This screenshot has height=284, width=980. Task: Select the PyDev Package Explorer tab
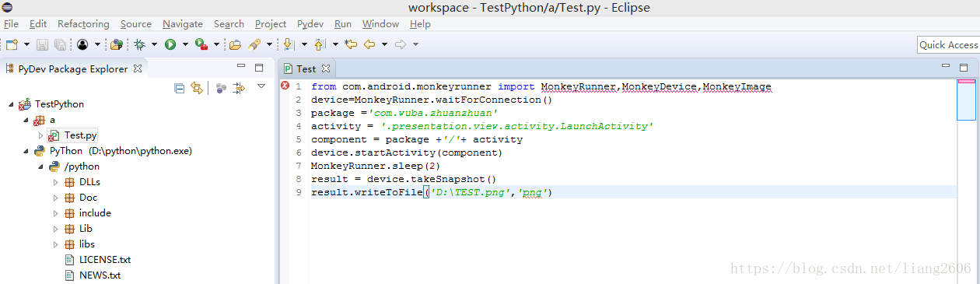coord(73,68)
